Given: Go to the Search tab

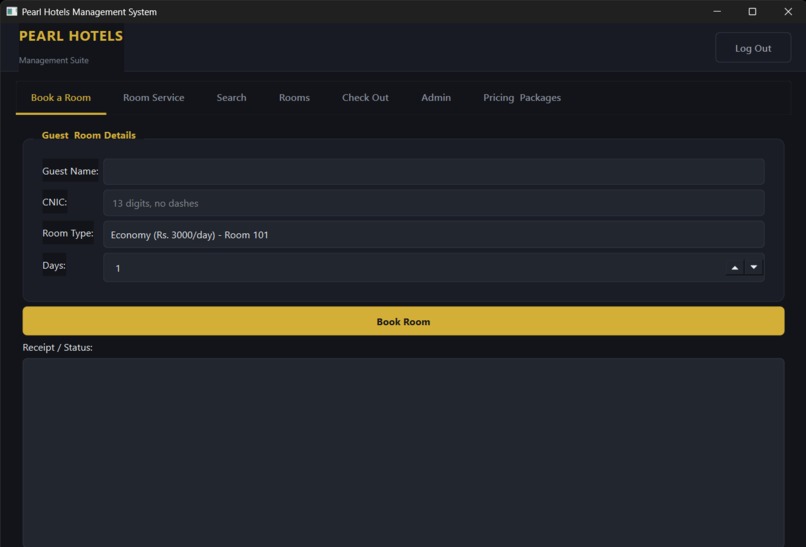Looking at the screenshot, I should coord(231,98).
